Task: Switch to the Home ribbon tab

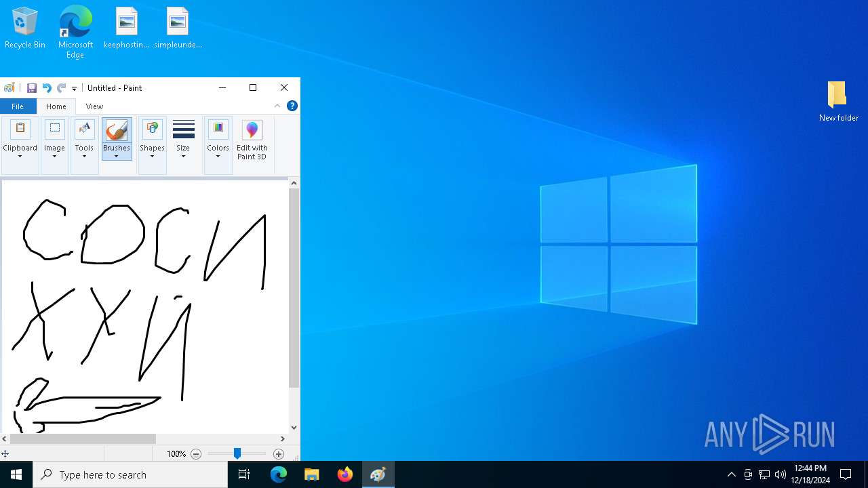Action: pos(56,106)
